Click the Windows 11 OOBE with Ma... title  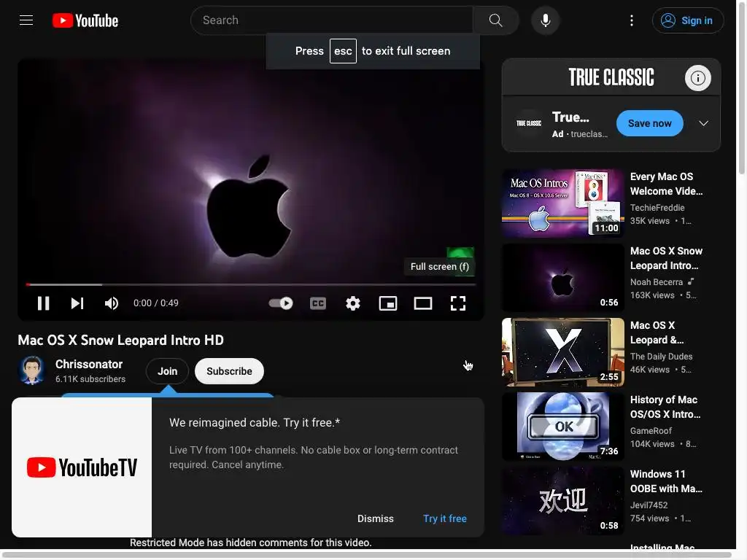pos(666,481)
